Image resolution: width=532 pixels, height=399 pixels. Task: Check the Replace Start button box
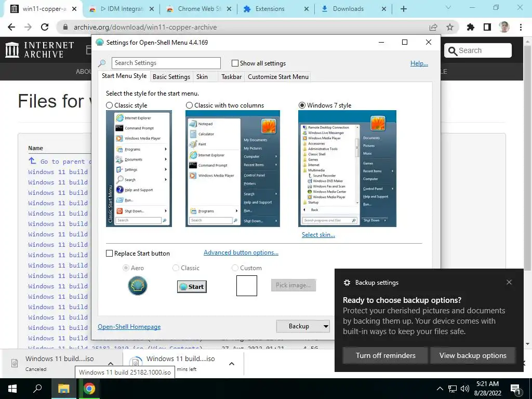point(109,254)
